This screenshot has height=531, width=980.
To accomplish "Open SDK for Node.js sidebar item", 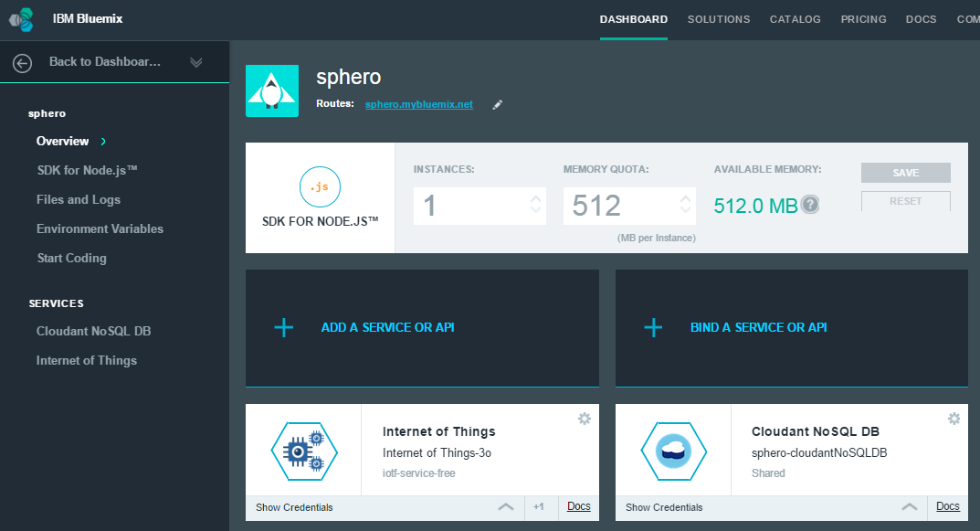I will [87, 170].
